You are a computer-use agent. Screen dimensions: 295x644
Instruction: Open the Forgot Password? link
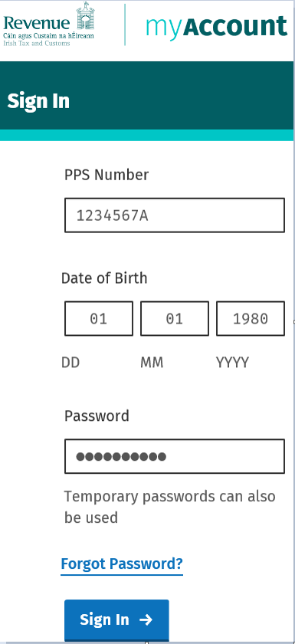(x=121, y=563)
